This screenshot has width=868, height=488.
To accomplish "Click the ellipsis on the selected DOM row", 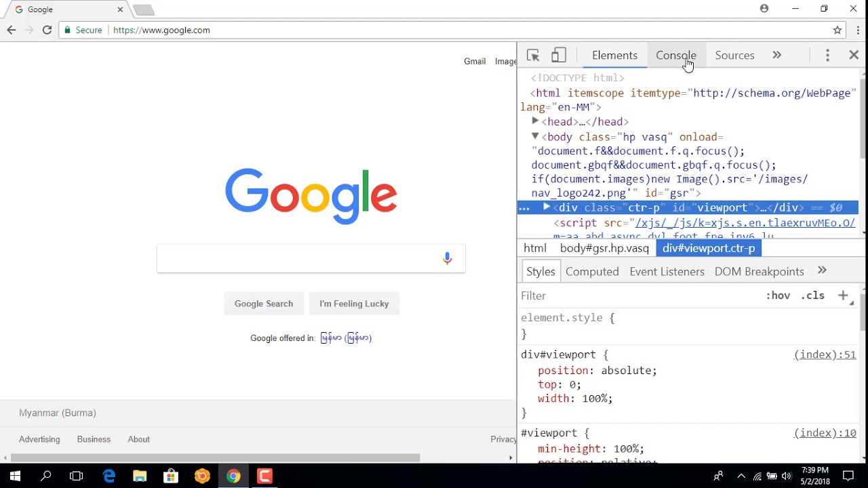I will 524,208.
